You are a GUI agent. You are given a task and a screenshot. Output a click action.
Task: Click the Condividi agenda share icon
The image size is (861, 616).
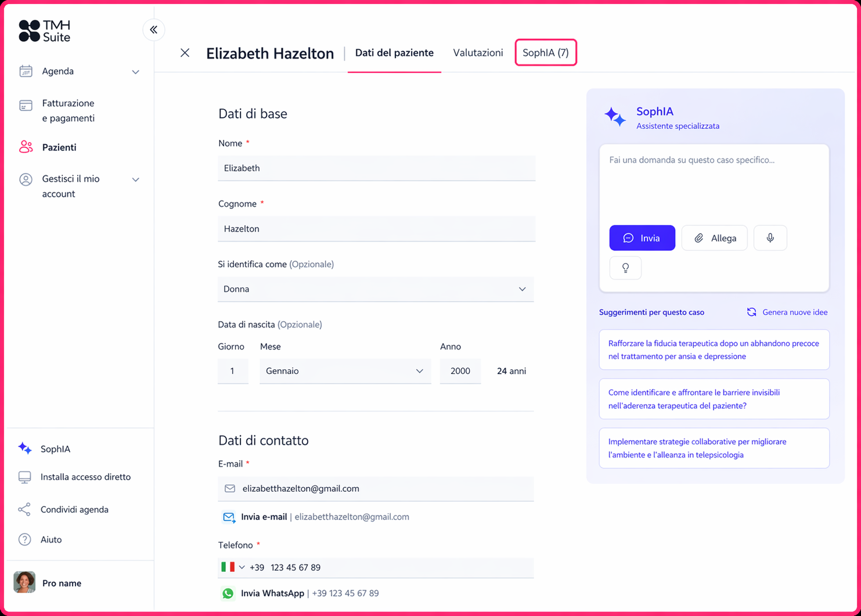pyautogui.click(x=24, y=510)
